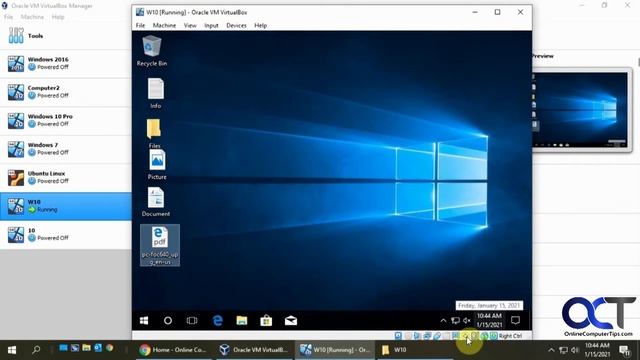Click hard disk activity icon in VM status bar
Screen dimensions: 640x360
[398, 336]
